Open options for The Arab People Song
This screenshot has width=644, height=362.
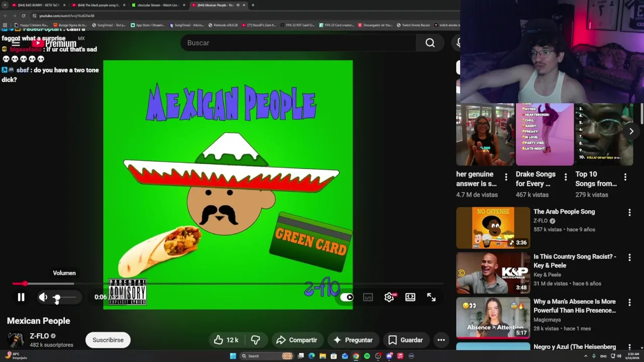coord(629,213)
